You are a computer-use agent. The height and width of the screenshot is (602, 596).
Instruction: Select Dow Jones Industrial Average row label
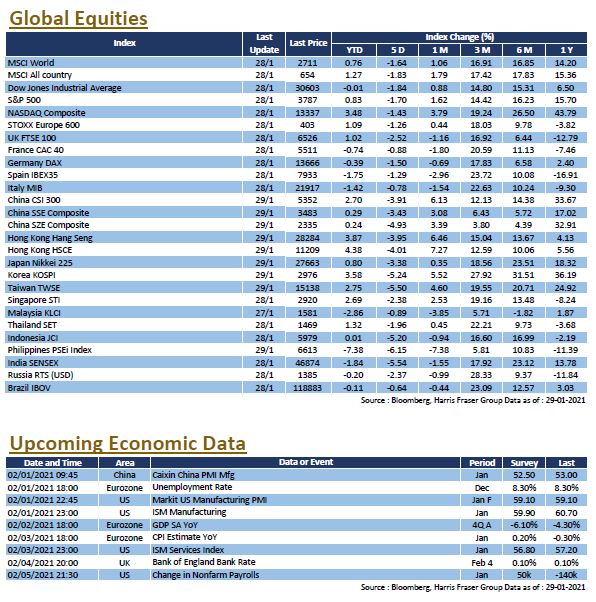point(65,88)
